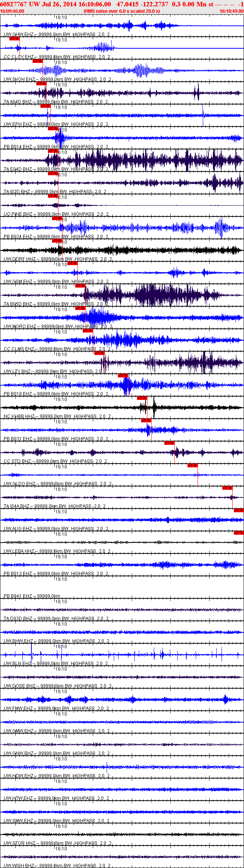Select the red pick marker on the PB.B024 trace
Viewport: 244px width, 868px height.
tap(57, 218)
